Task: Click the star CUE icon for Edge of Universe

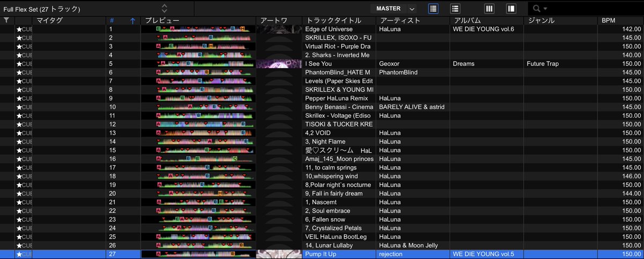Action: pos(24,29)
